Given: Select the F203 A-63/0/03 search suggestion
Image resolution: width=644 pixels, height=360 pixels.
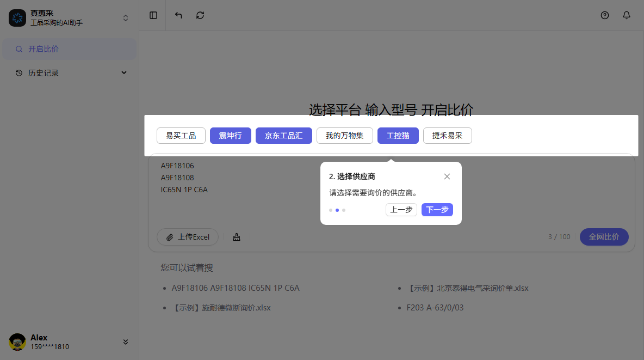Looking at the screenshot, I should coord(435,308).
